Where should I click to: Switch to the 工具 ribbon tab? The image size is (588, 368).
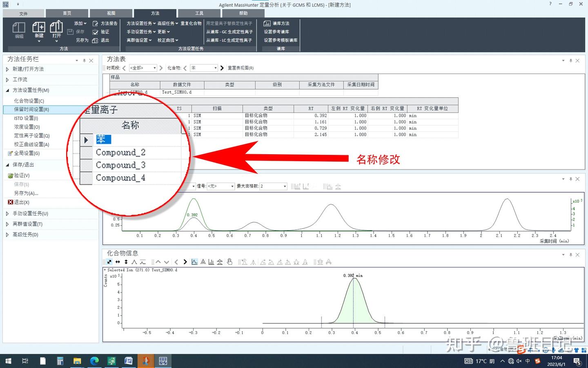click(x=199, y=13)
